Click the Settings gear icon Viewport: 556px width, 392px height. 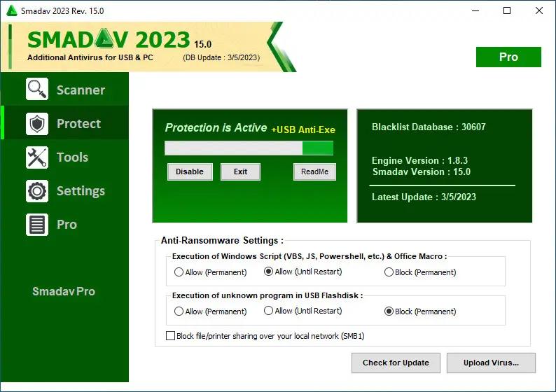(x=37, y=191)
